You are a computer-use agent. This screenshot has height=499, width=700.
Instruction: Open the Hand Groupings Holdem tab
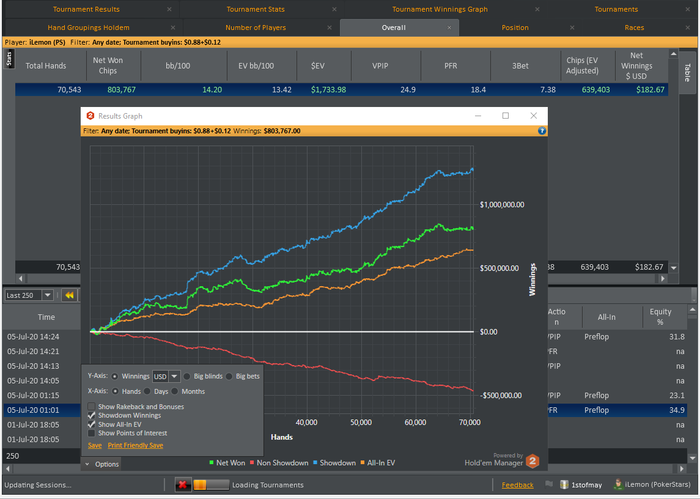pos(88,28)
